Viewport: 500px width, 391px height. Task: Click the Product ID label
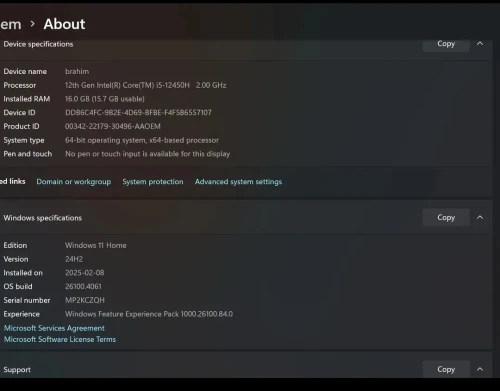tap(21, 126)
